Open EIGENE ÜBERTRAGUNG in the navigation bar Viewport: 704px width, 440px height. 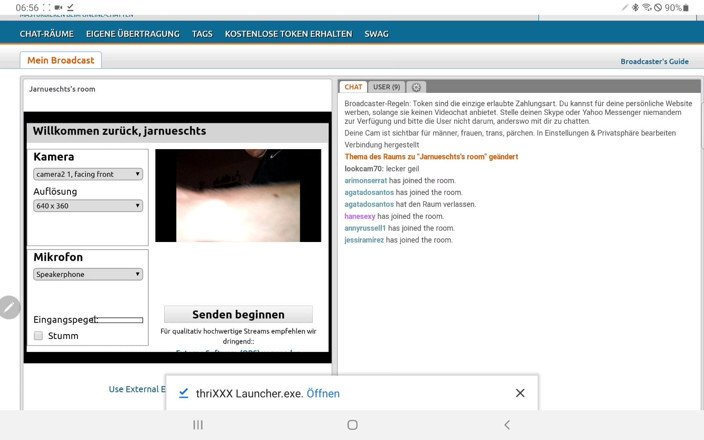click(133, 34)
